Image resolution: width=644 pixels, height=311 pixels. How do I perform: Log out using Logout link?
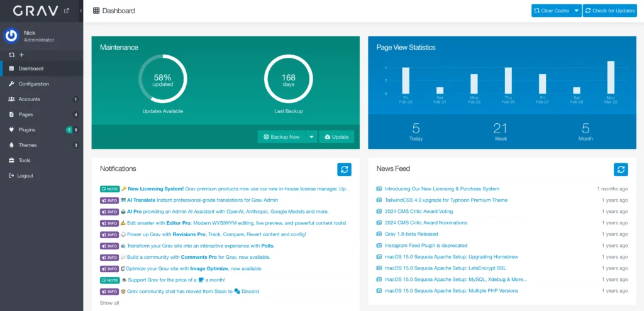[x=42, y=175]
